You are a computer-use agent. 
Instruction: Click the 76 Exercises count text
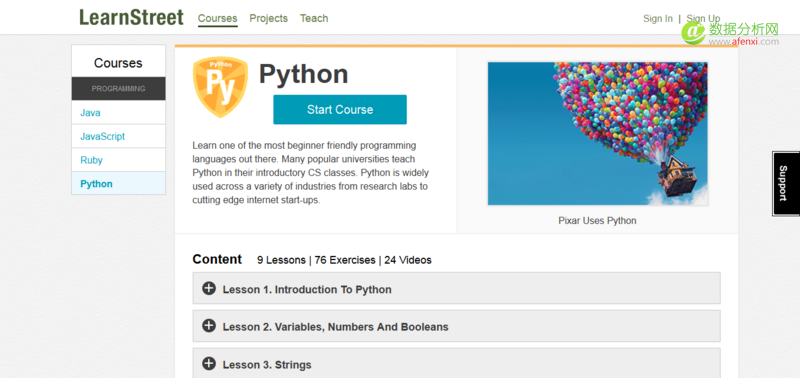[x=345, y=260]
